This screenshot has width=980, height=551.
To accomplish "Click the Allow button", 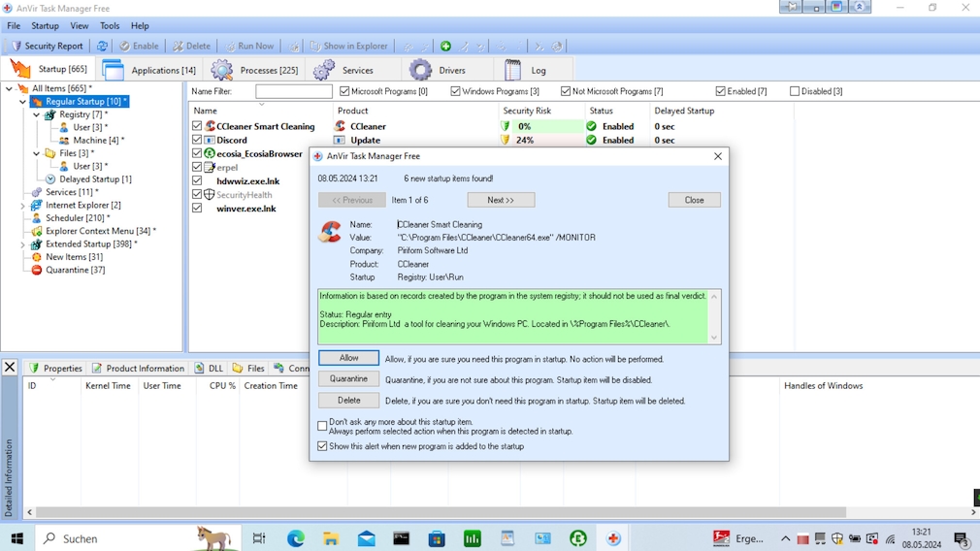I will click(x=348, y=358).
